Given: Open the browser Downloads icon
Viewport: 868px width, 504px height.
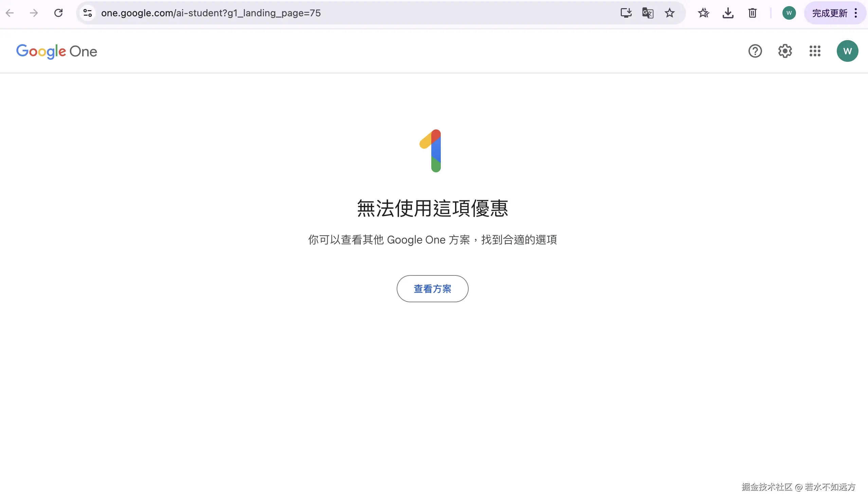Looking at the screenshot, I should [x=728, y=13].
